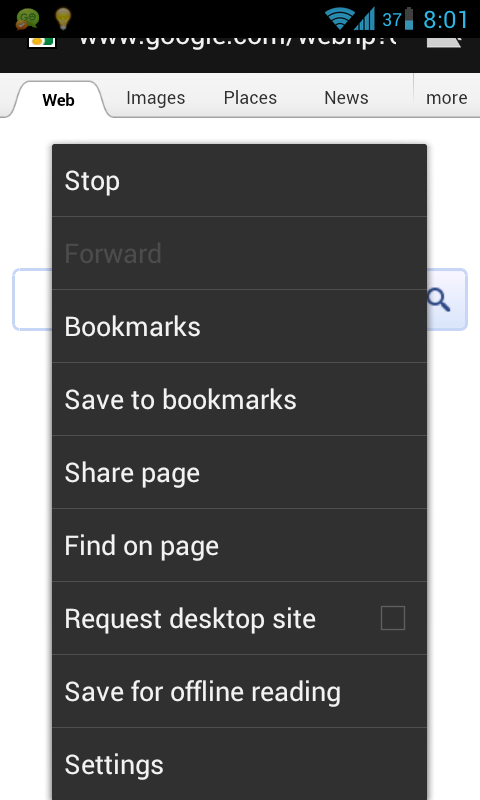Switch to the News tab
This screenshot has height=800, width=480.
click(346, 97)
